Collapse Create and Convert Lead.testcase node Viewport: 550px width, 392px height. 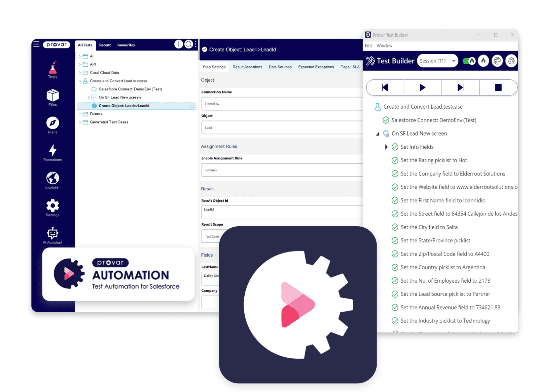(80, 81)
